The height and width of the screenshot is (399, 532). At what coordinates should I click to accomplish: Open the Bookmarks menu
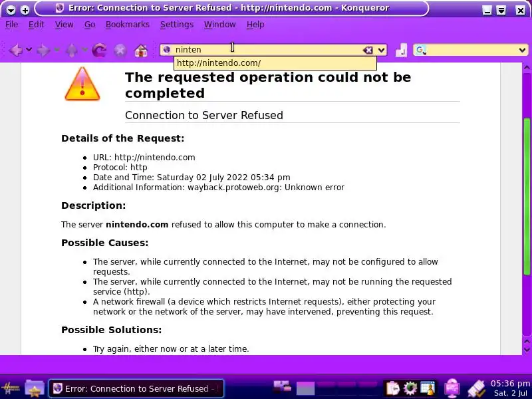pyautogui.click(x=128, y=25)
